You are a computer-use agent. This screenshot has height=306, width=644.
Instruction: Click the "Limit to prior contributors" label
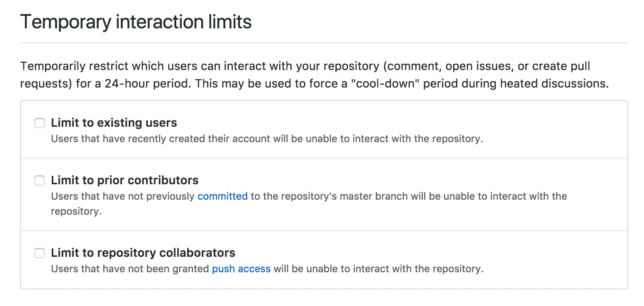click(125, 181)
